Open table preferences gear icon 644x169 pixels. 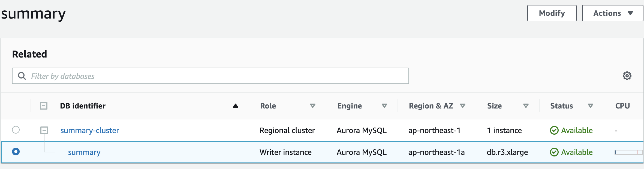pyautogui.click(x=627, y=76)
